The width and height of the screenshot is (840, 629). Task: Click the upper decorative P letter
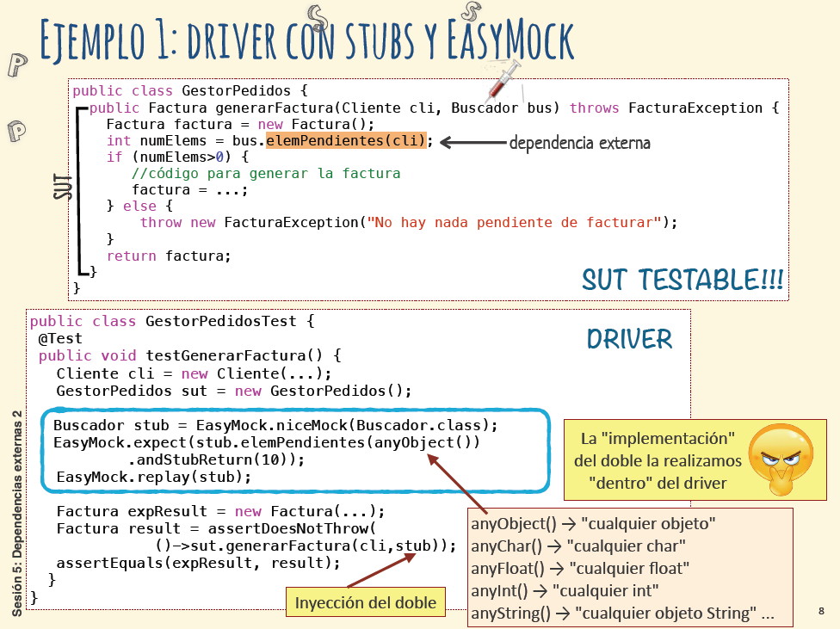15,65
